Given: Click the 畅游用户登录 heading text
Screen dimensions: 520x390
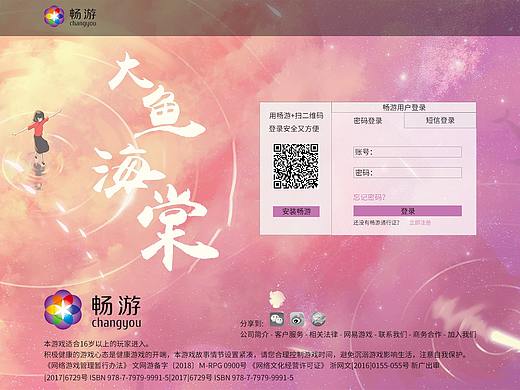Looking at the screenshot, I should click(404, 107).
